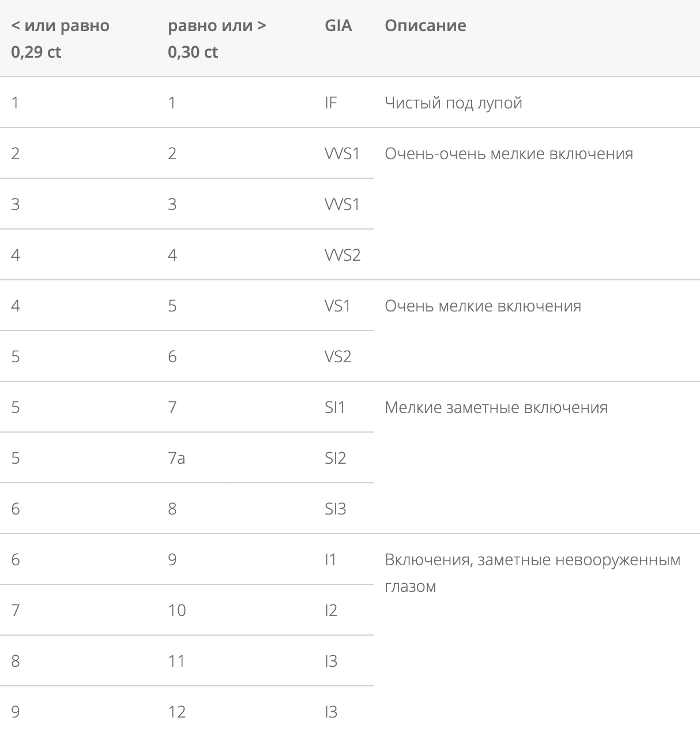
Task: Click the 'GIA' column header
Action: tap(338, 25)
